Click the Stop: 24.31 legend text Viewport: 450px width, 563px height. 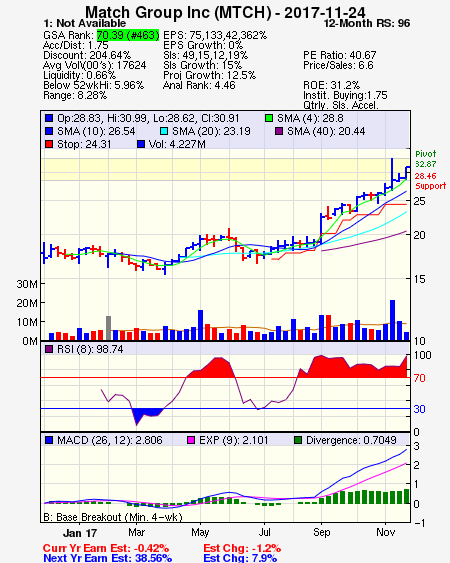tap(84, 144)
